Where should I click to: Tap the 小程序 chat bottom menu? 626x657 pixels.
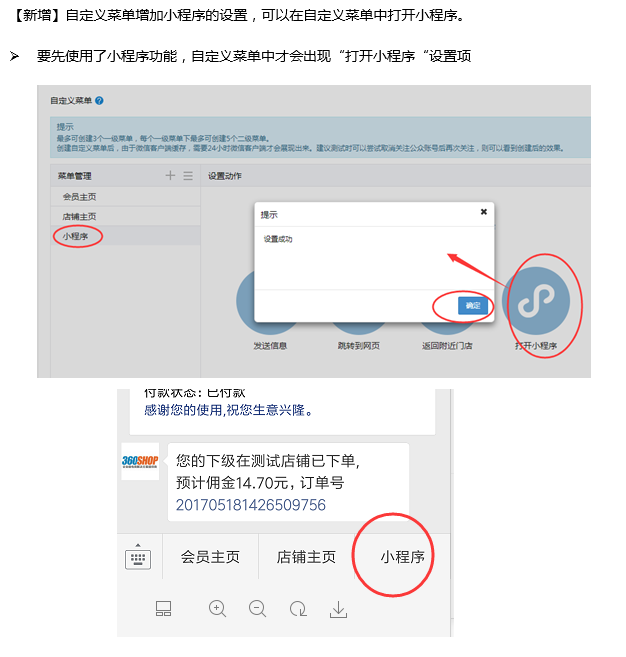pos(402,557)
